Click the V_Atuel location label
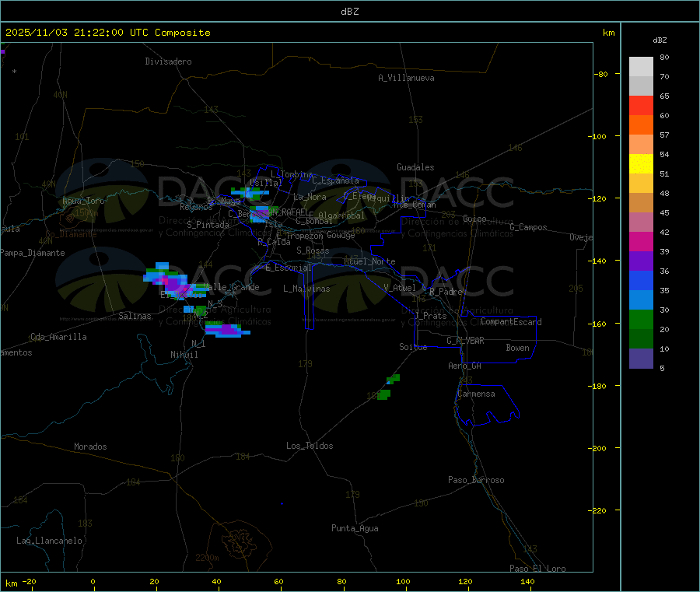The width and height of the screenshot is (700, 592). pyautogui.click(x=400, y=288)
